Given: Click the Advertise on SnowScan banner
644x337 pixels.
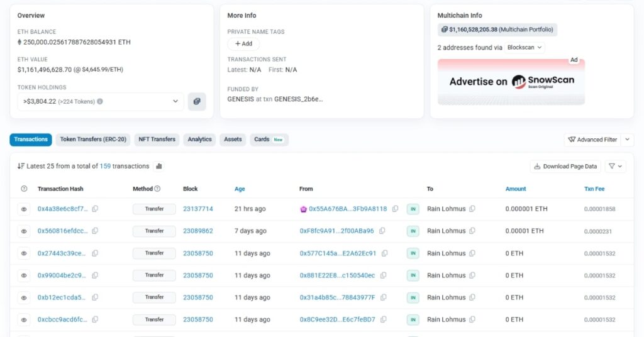Looking at the screenshot, I should point(511,82).
